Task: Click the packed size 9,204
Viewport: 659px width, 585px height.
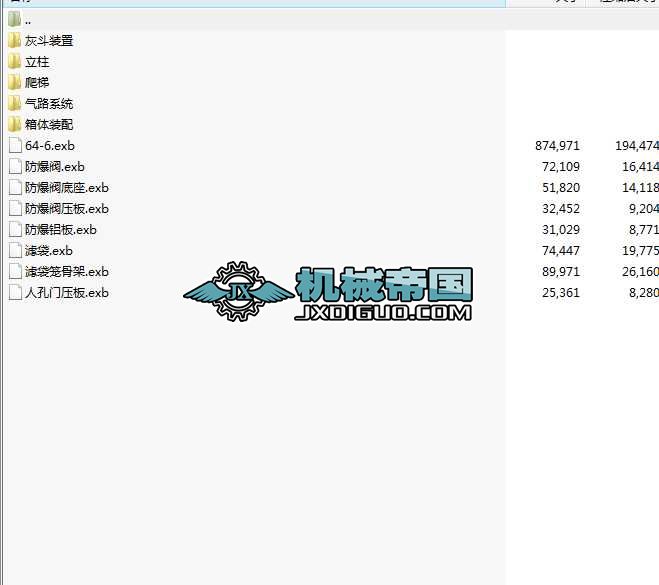Action: point(643,209)
